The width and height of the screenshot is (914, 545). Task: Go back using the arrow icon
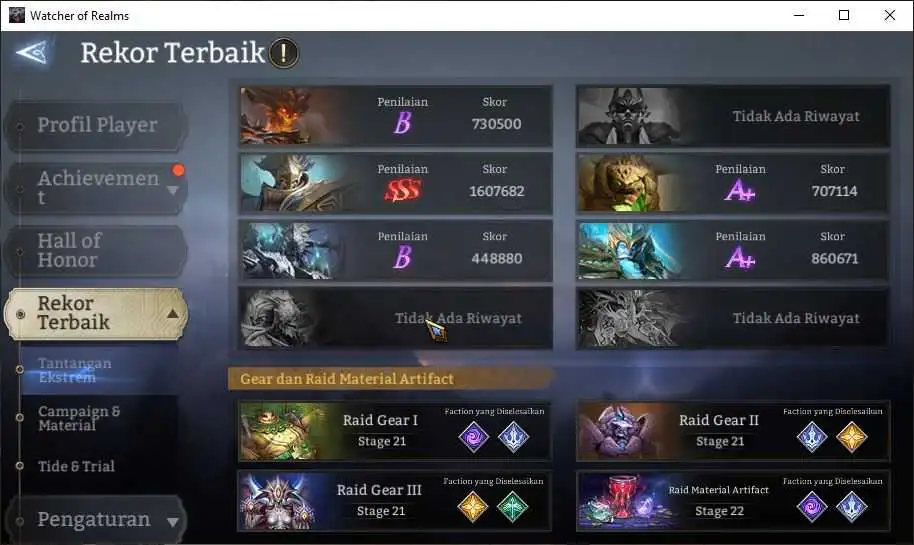click(32, 52)
